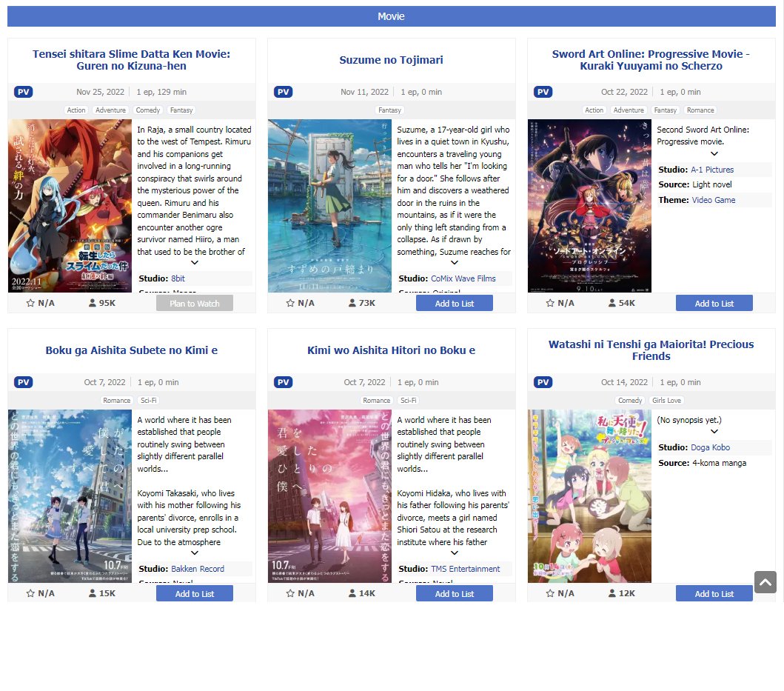This screenshot has width=784, height=691.
Task: Add Kimi wo Aishita Hitori no Boku e to list
Action: [454, 593]
